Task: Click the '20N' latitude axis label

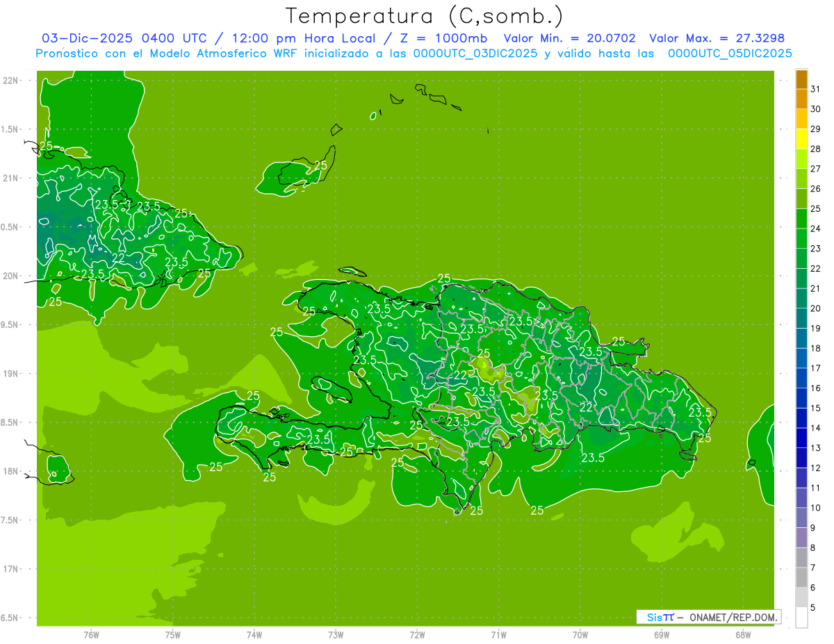Action: click(x=10, y=276)
